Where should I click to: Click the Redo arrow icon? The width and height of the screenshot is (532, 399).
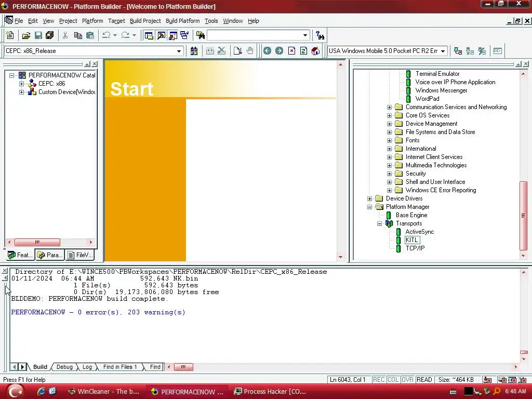[125, 35]
